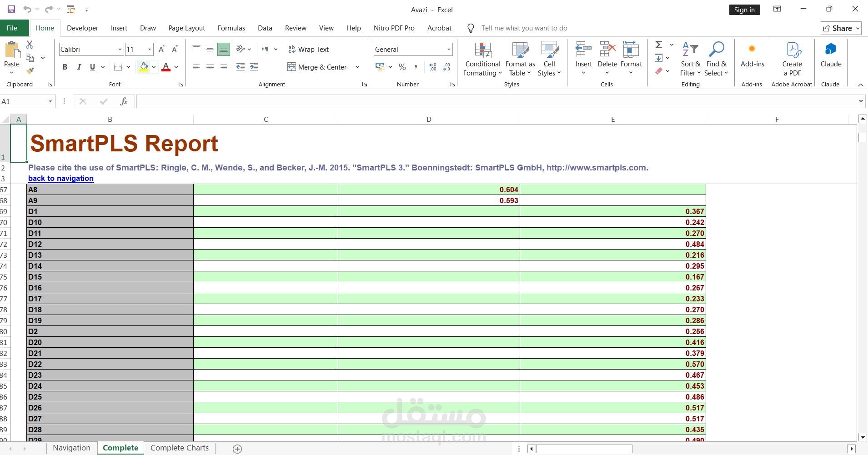
Task: Select column header D
Action: 429,119
